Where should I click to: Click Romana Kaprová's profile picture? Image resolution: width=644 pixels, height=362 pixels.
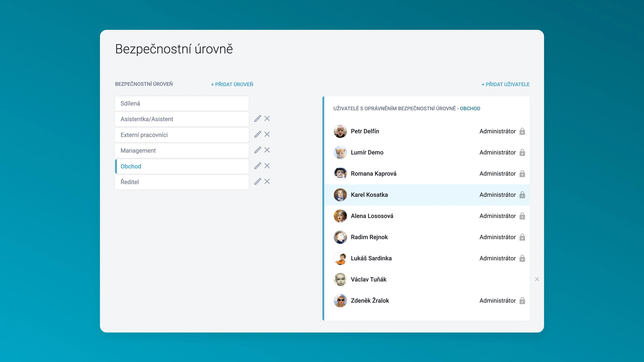tap(340, 174)
